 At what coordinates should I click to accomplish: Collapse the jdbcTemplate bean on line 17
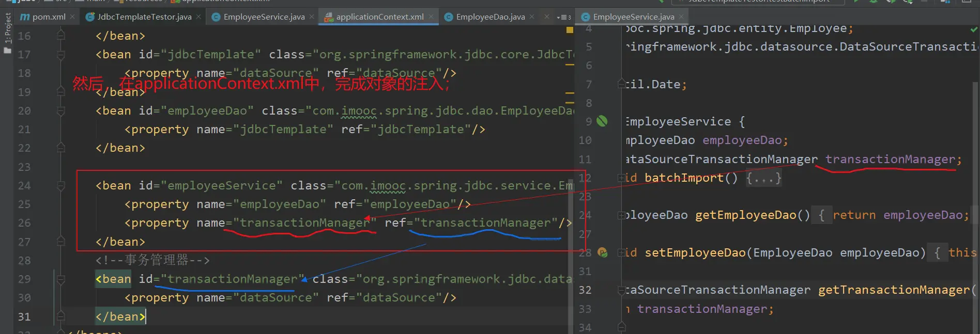[x=61, y=55]
